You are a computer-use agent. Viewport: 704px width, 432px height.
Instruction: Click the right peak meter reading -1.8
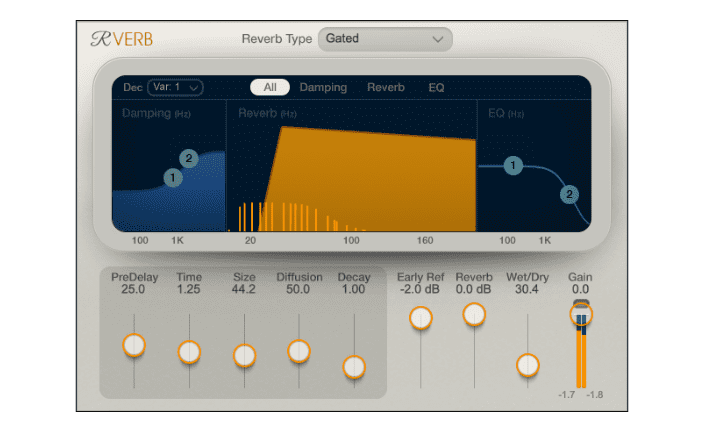point(594,395)
